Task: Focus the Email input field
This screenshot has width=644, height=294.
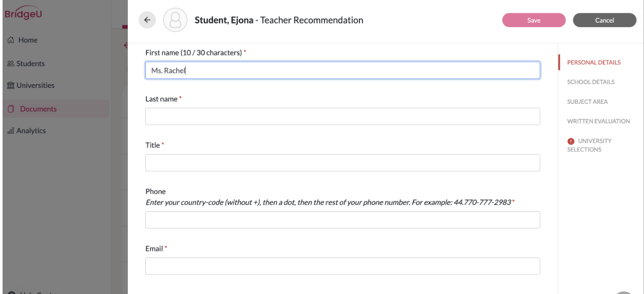Action: pyautogui.click(x=343, y=266)
